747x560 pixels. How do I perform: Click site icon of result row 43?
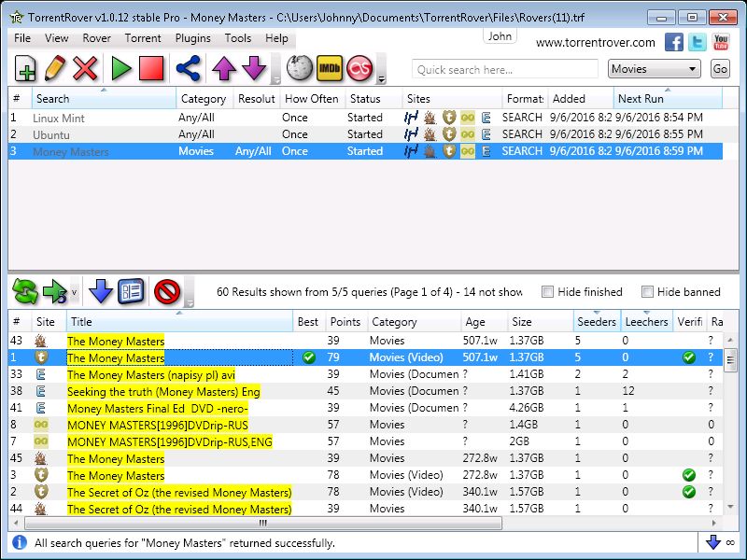[40, 341]
